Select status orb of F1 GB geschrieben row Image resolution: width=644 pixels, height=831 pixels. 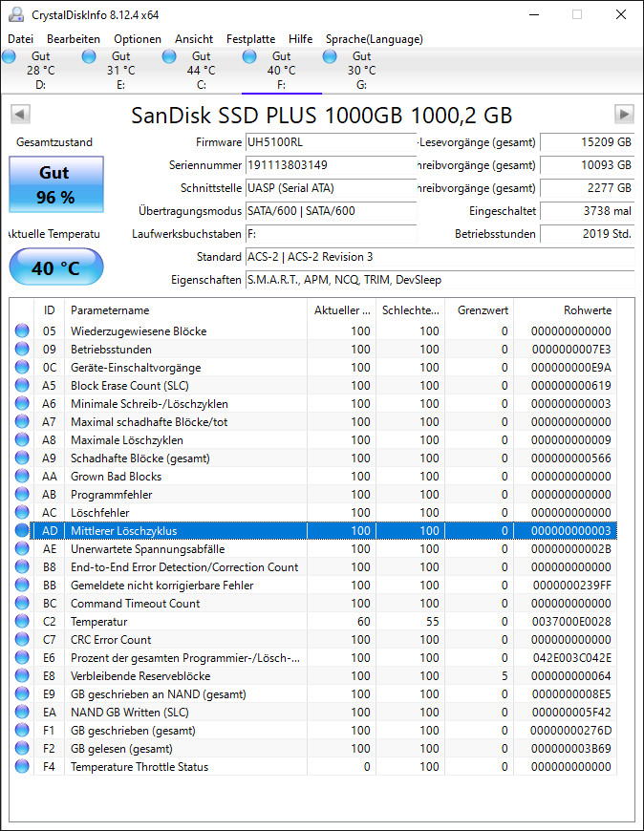[x=22, y=731]
